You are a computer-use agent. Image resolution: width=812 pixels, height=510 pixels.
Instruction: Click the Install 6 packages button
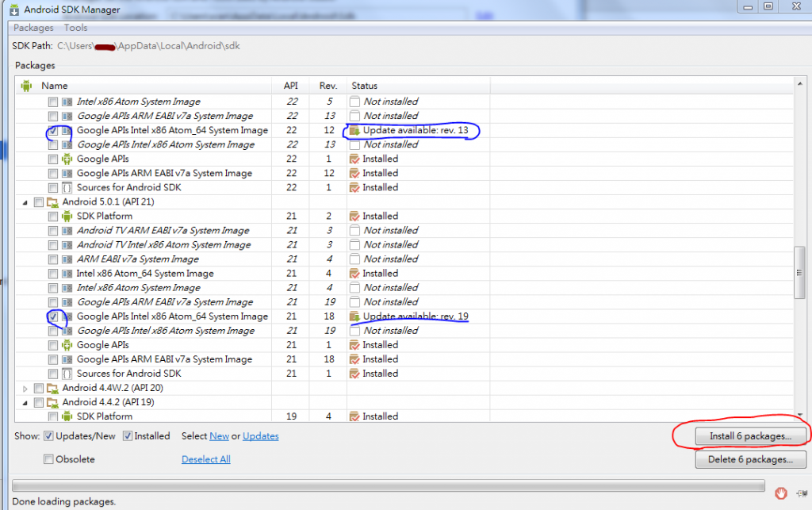tap(750, 436)
